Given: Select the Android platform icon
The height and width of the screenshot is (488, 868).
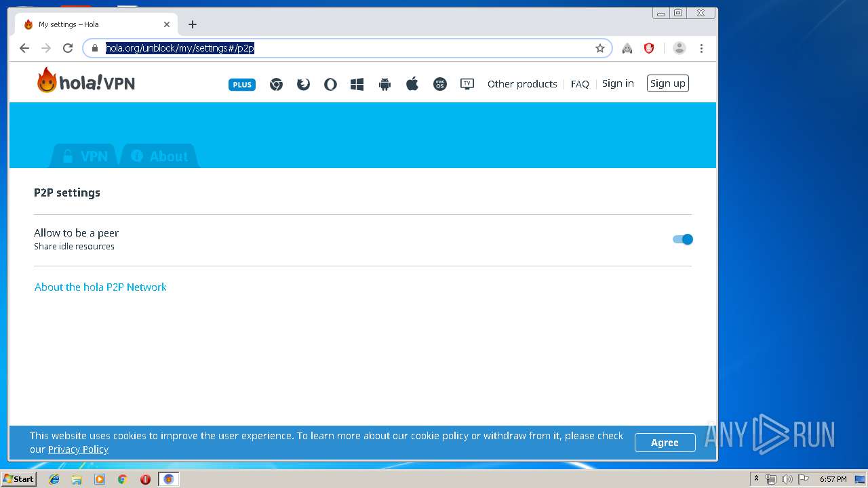Looking at the screenshot, I should [385, 85].
